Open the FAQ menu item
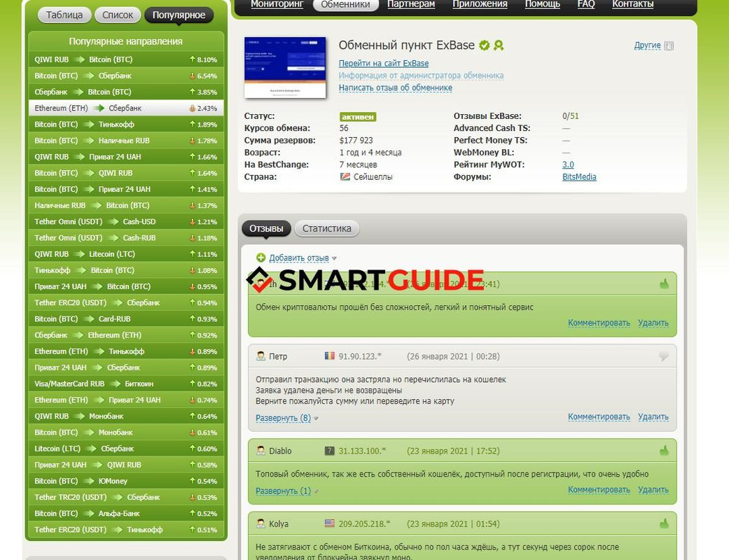This screenshot has height=560, width=729. pyautogui.click(x=586, y=4)
